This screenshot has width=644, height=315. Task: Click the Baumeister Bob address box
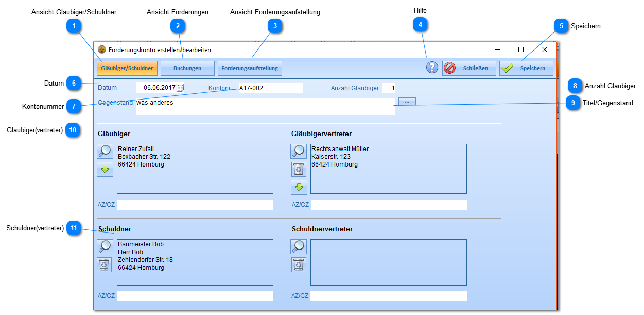(x=195, y=262)
